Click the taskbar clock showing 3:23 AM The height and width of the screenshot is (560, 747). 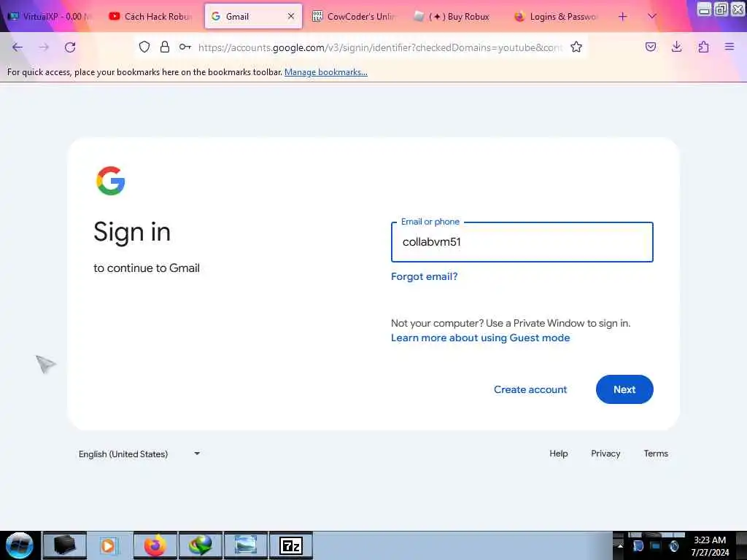coord(710,546)
